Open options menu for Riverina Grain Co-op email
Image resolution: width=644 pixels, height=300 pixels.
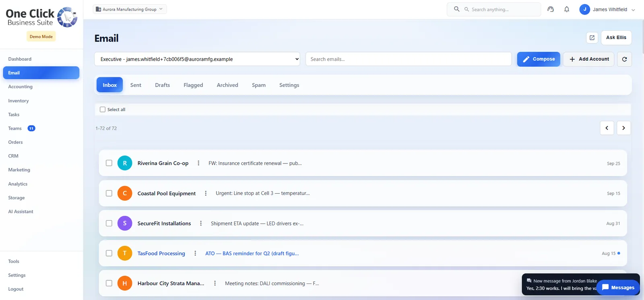pyautogui.click(x=198, y=163)
